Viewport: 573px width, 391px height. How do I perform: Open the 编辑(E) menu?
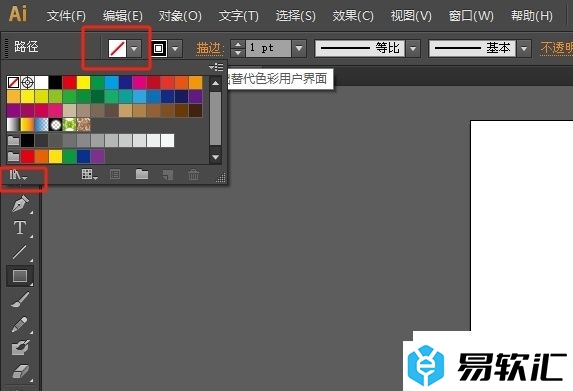[x=122, y=16]
